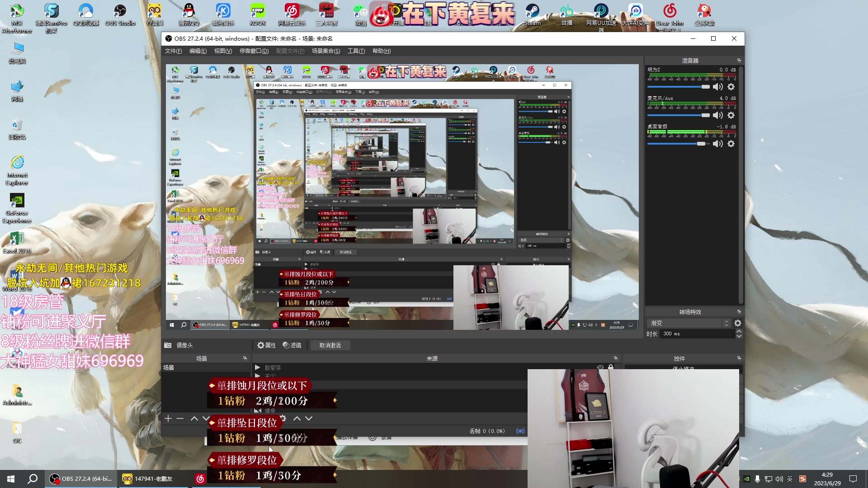Open 全民K歌 desktop shortcut

704,15
